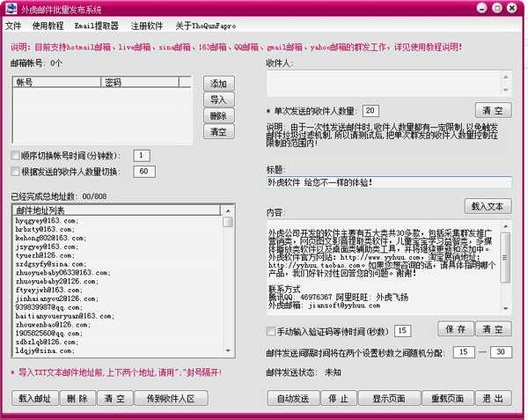Click the app icon in the title bar

(x=11, y=8)
